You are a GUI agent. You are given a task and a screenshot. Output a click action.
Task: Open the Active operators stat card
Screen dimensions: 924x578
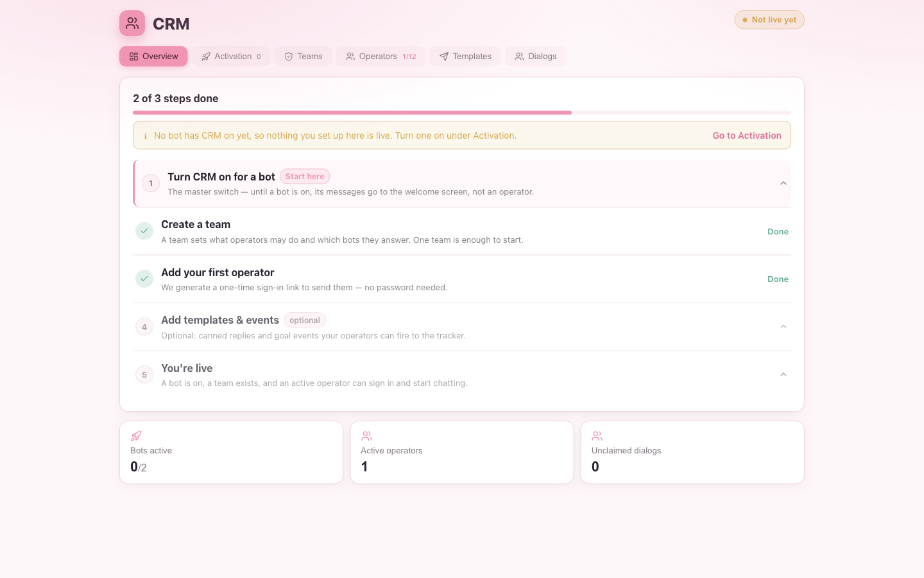[x=462, y=452]
